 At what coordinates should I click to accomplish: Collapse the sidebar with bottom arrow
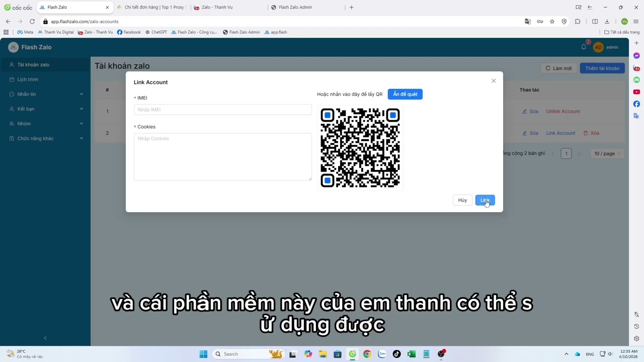[45, 338]
